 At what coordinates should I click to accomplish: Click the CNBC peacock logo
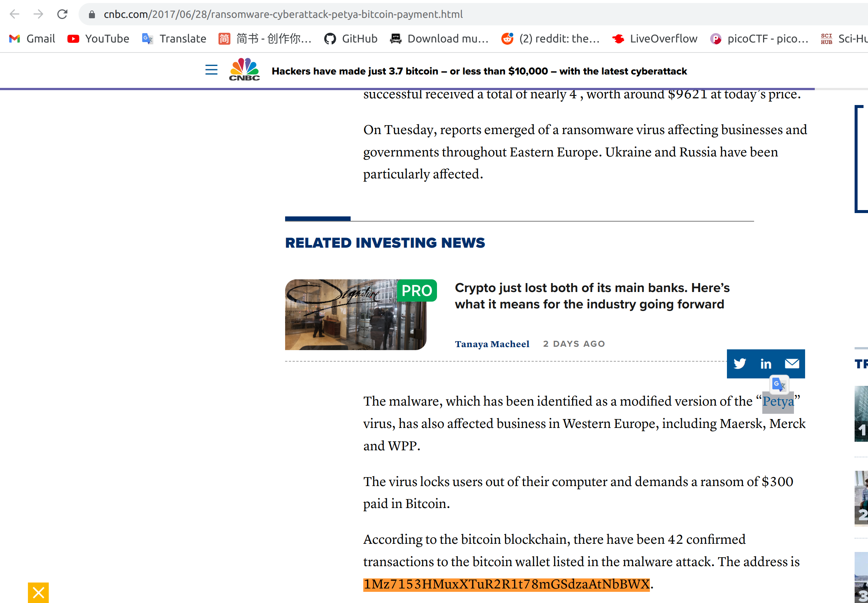(x=244, y=69)
